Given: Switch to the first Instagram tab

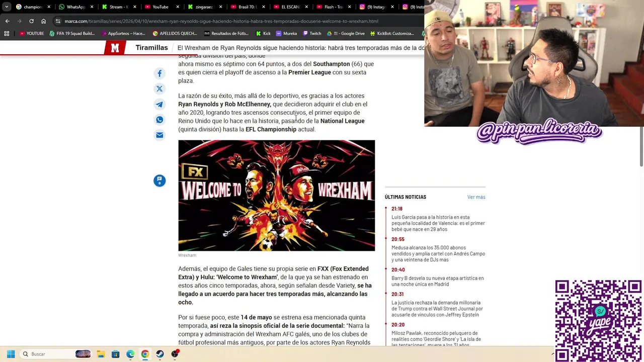Looking at the screenshot, I should pyautogui.click(x=376, y=7).
